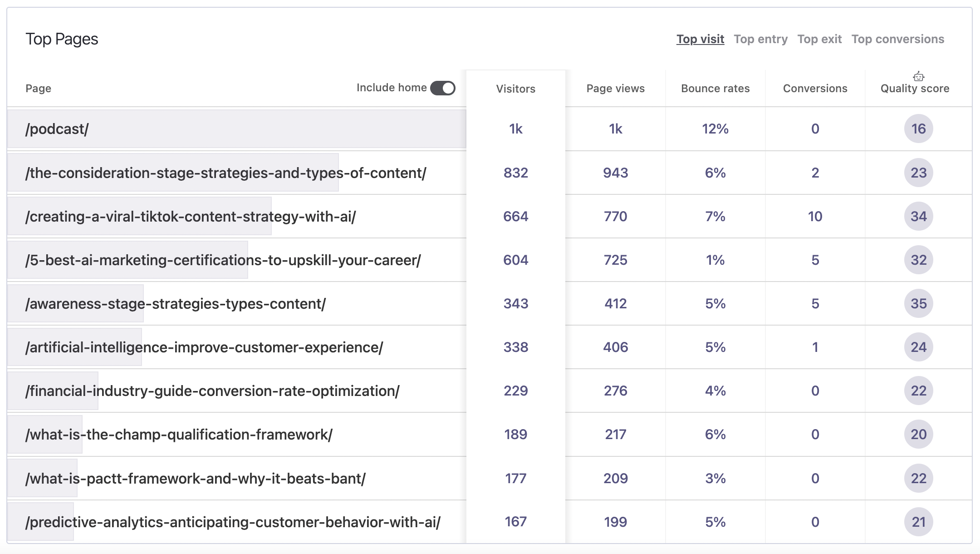Click the quality score badge showing 34
This screenshot has height=554, width=980.
coord(919,217)
